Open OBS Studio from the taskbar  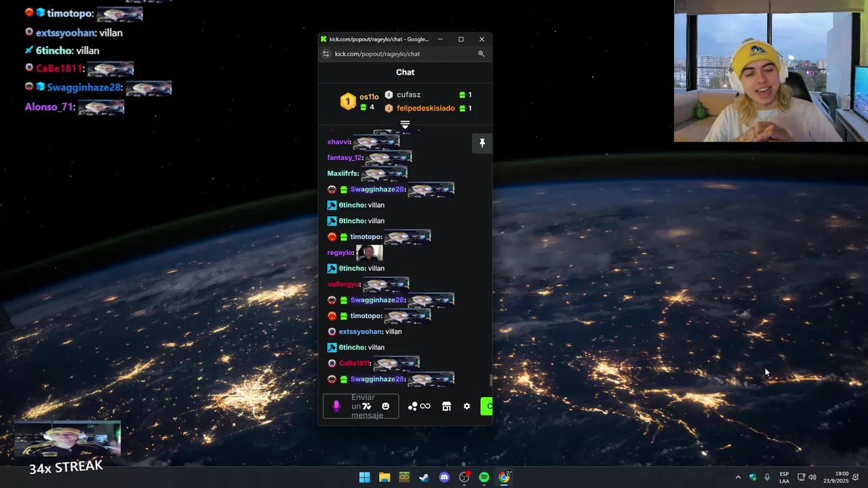[464, 477]
